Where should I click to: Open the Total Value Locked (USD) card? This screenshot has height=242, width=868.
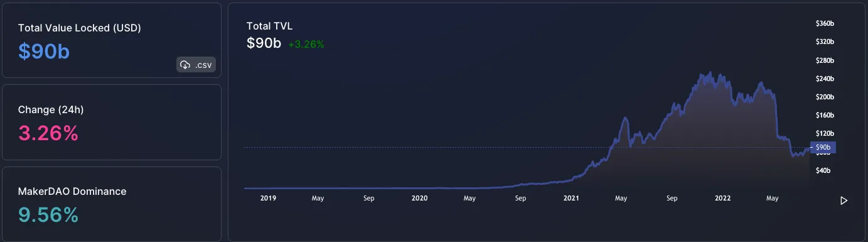(x=112, y=40)
